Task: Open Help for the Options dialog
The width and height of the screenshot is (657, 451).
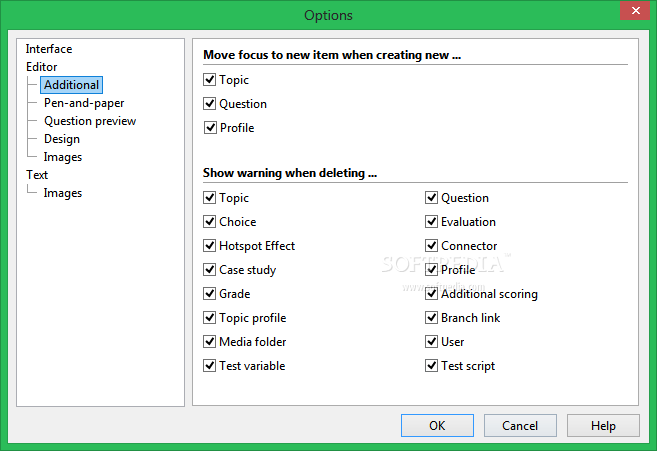Action: [x=603, y=425]
